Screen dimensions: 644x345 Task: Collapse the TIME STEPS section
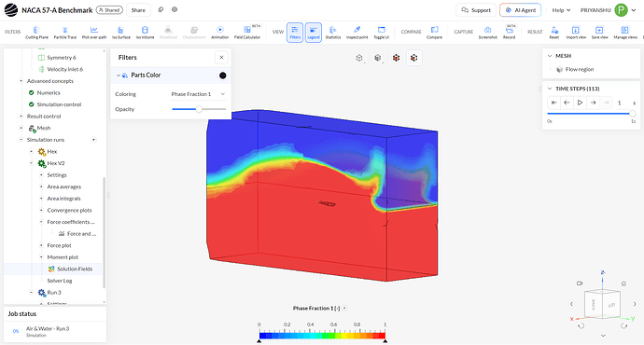click(550, 89)
